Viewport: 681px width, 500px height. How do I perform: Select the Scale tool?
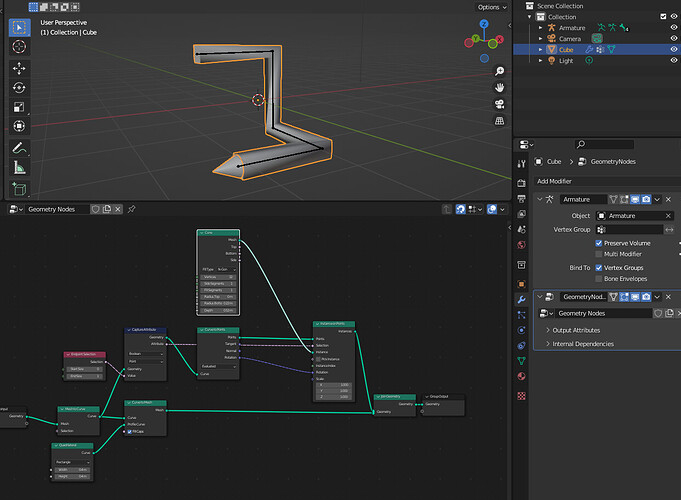coord(19,107)
